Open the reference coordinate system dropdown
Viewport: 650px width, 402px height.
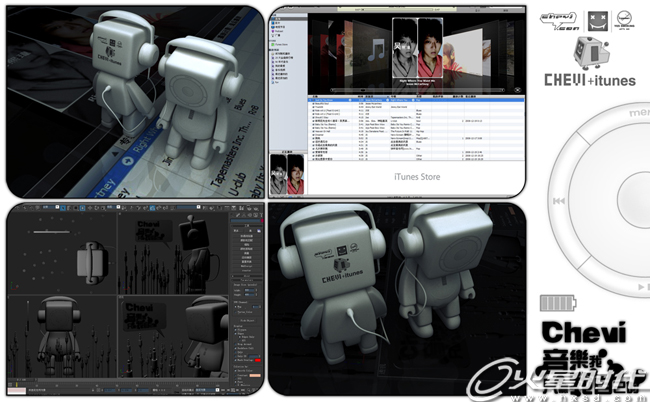114,207
